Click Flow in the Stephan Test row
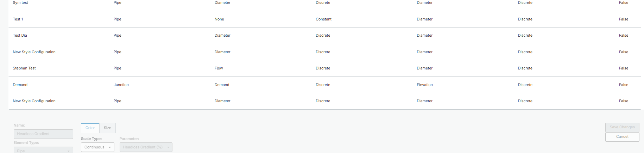The image size is (644, 153). pos(219,68)
